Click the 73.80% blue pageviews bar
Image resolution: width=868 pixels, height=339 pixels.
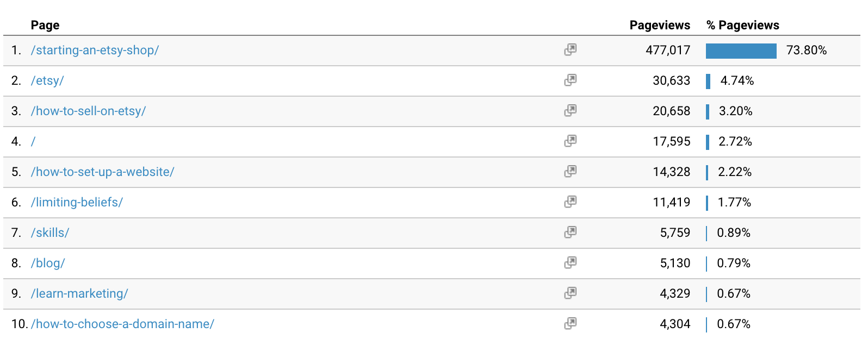click(x=741, y=51)
